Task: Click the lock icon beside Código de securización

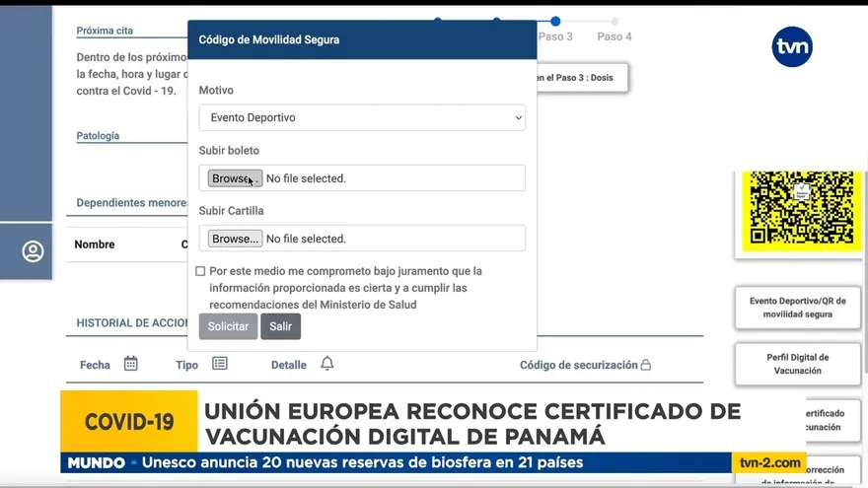Action: (x=645, y=365)
